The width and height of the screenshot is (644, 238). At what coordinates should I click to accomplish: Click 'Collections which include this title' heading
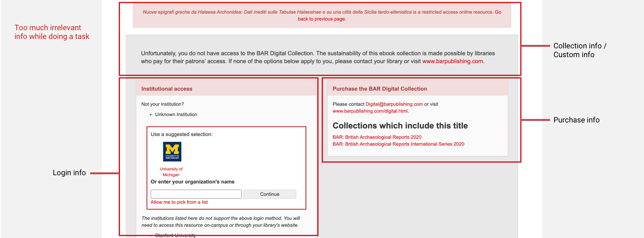pos(400,126)
